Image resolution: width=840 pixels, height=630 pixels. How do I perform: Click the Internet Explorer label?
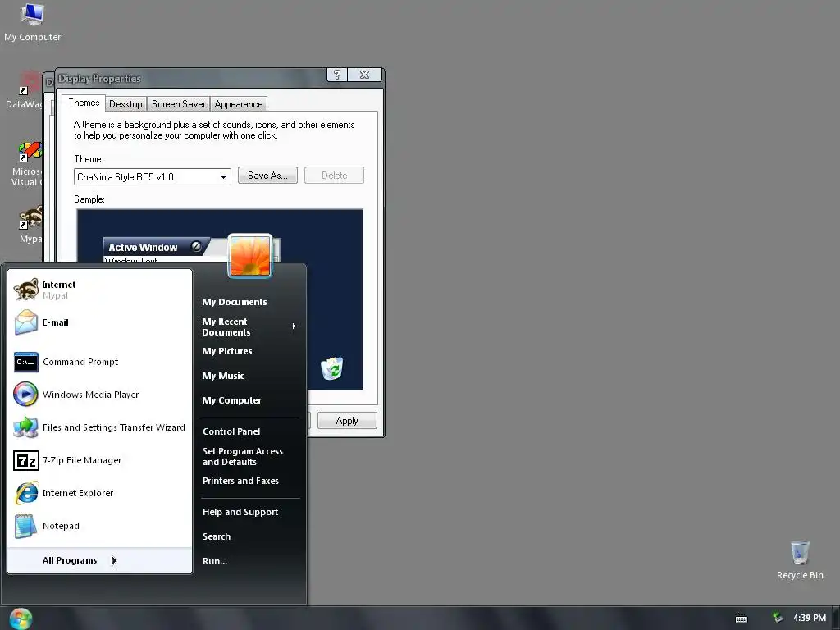click(78, 493)
